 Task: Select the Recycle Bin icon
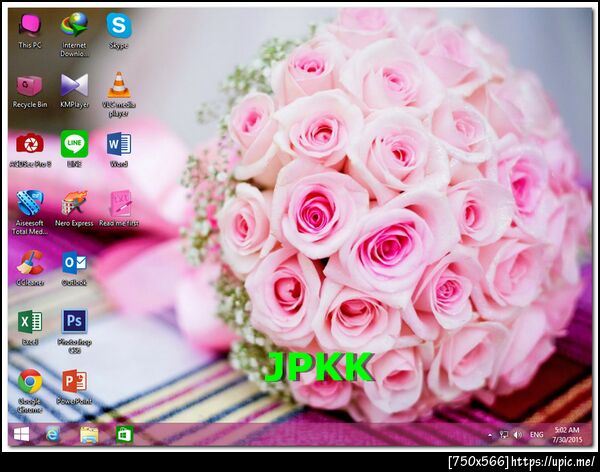pos(30,91)
